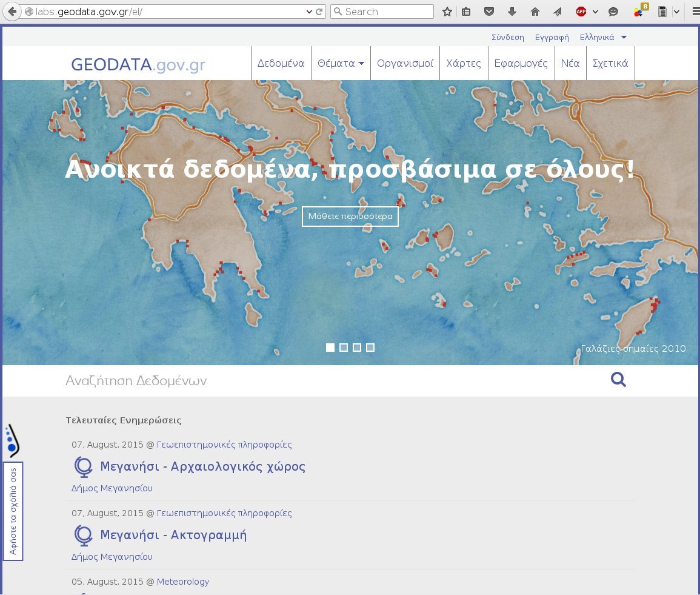Expand the Ελληνικά language dropdown

tap(603, 38)
